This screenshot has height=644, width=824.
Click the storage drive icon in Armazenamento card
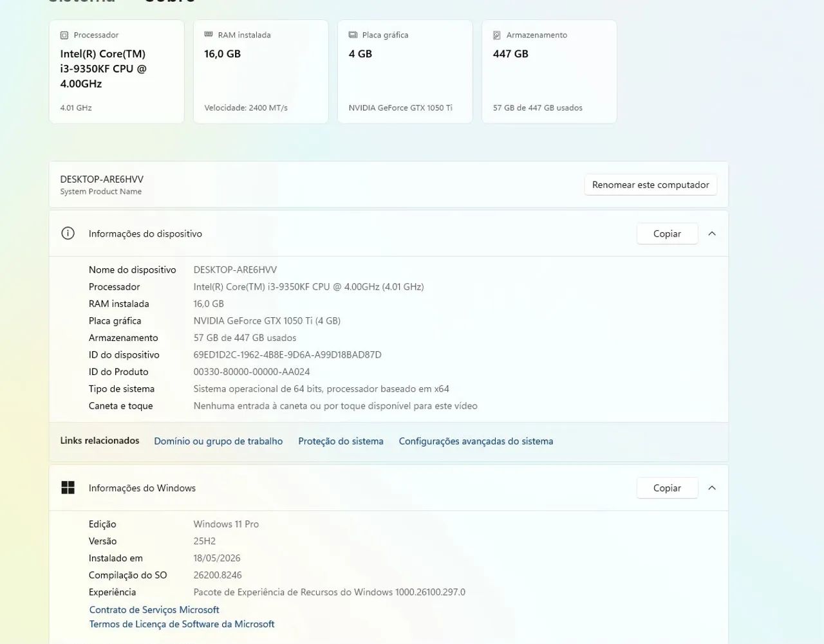click(497, 35)
